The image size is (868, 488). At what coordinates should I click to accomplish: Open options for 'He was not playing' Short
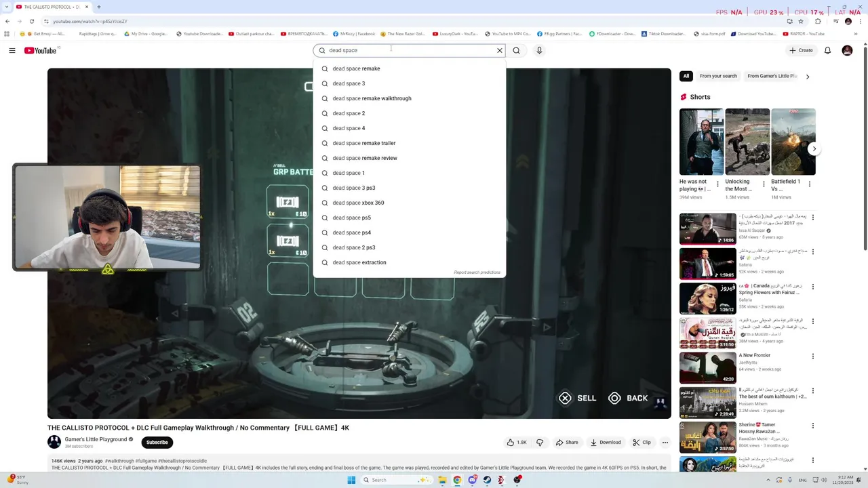718,184
